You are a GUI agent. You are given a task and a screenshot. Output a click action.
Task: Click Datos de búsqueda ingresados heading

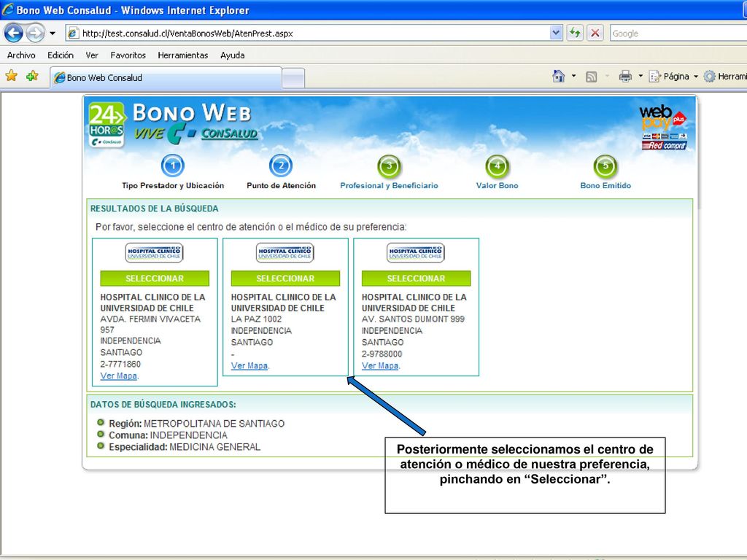click(163, 405)
